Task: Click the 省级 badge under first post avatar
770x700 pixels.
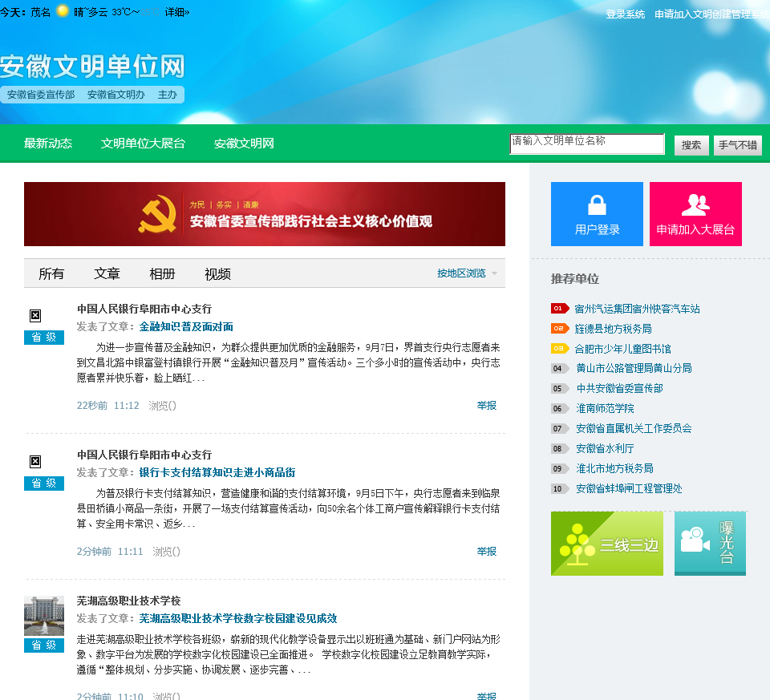Action: point(44,338)
